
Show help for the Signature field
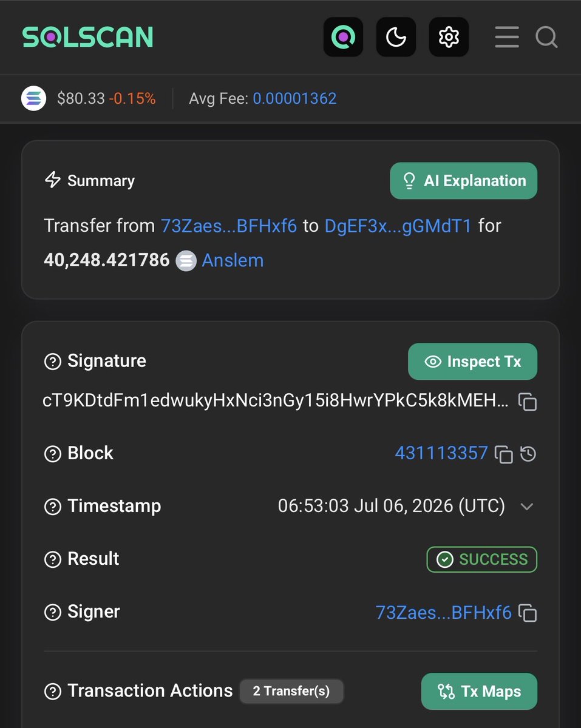[53, 362]
